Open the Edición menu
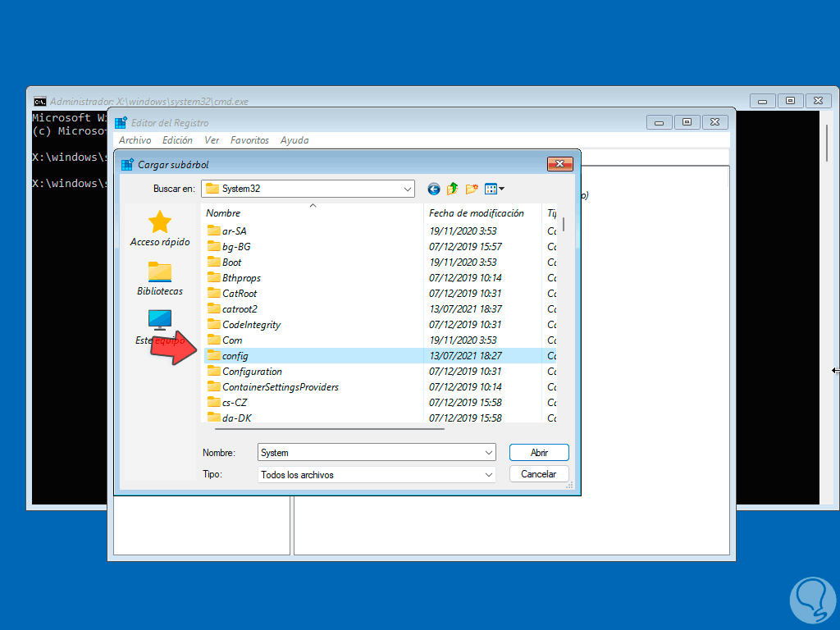840x630 pixels. coord(177,139)
